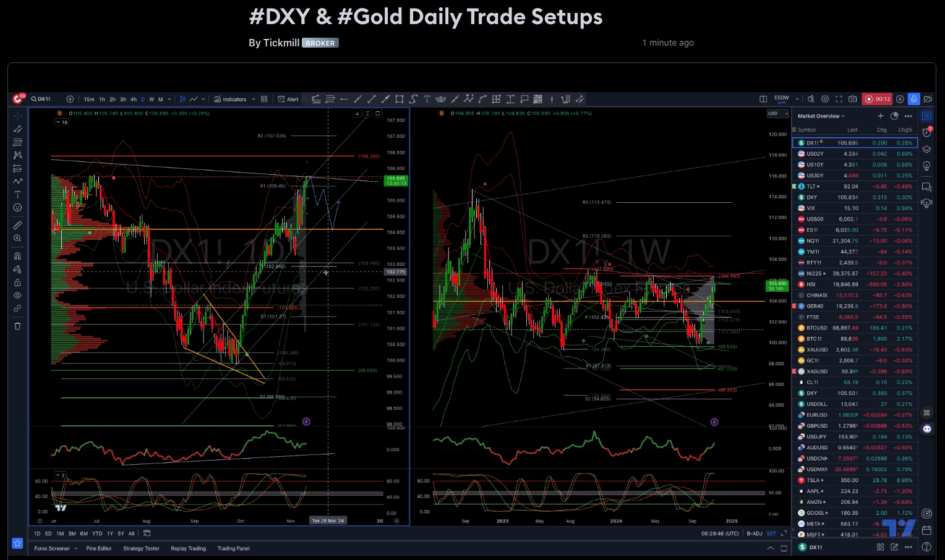Image resolution: width=945 pixels, height=560 pixels.
Task: Click the add/compare symbol plus icon
Action: [x=70, y=99]
